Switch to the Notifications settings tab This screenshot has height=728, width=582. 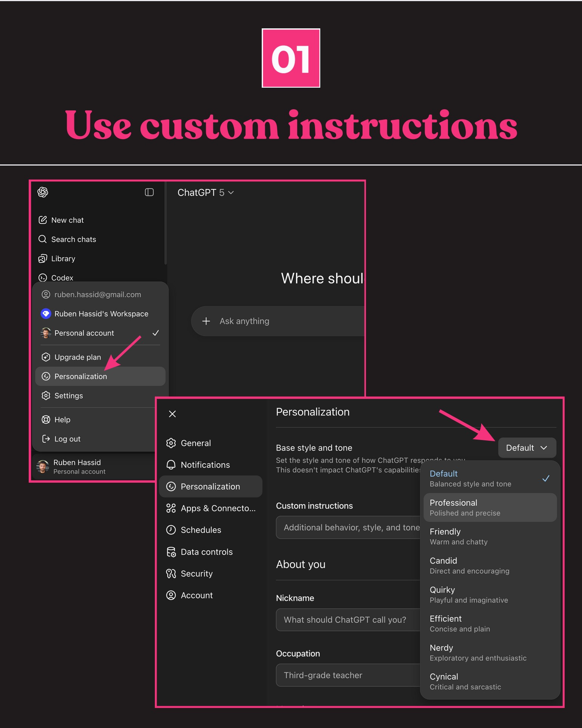(x=211, y=465)
